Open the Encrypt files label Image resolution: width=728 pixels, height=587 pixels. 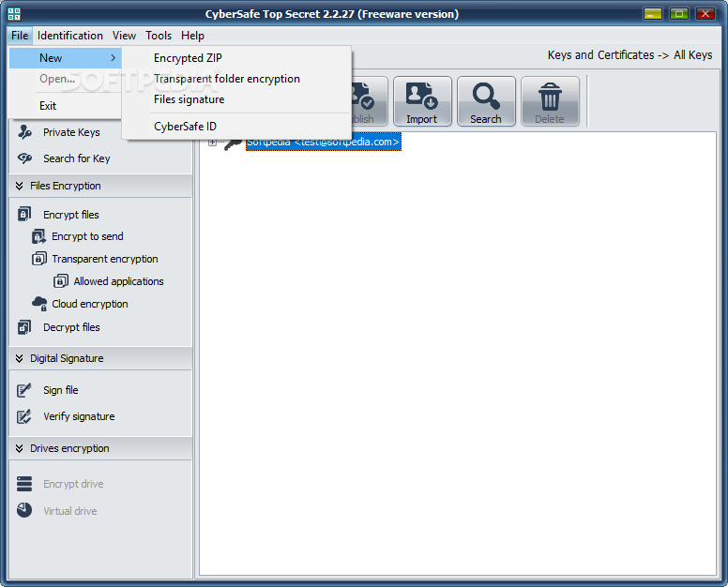[x=71, y=215]
